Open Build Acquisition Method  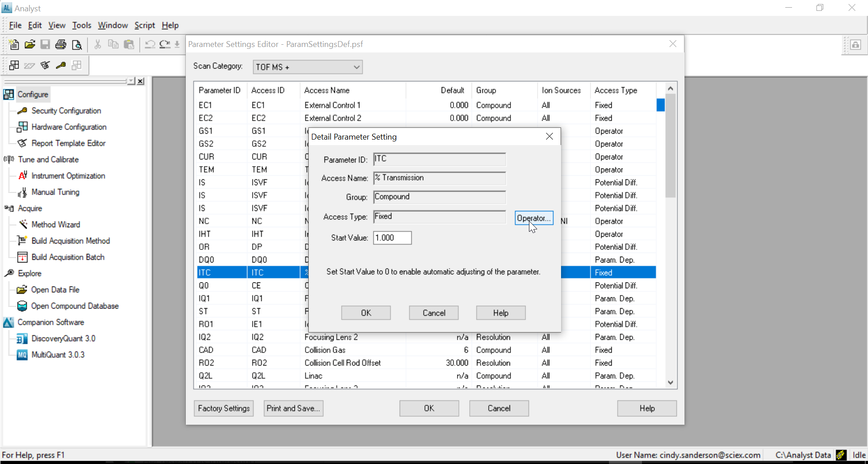[x=71, y=241]
